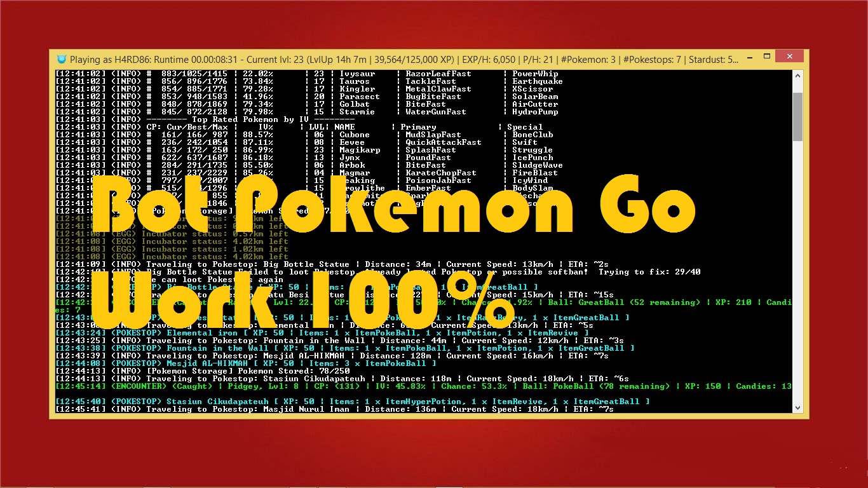
Task: Click the 'BoneClub' special move
Action: (x=532, y=135)
